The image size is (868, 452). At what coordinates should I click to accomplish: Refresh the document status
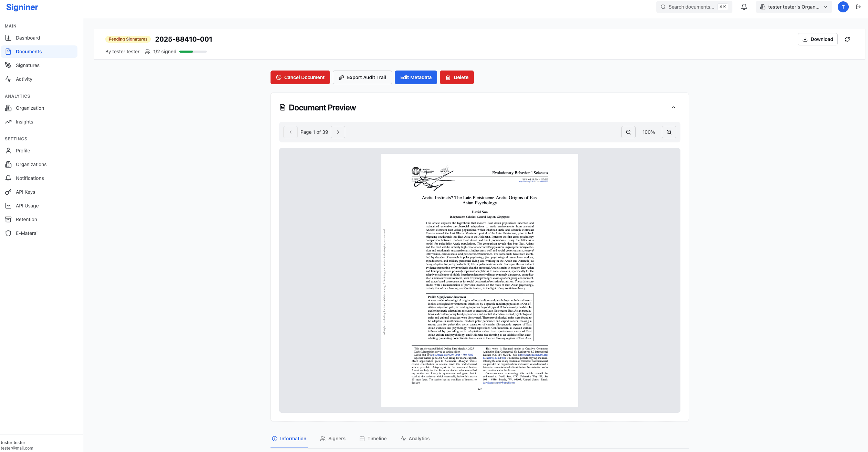[847, 39]
